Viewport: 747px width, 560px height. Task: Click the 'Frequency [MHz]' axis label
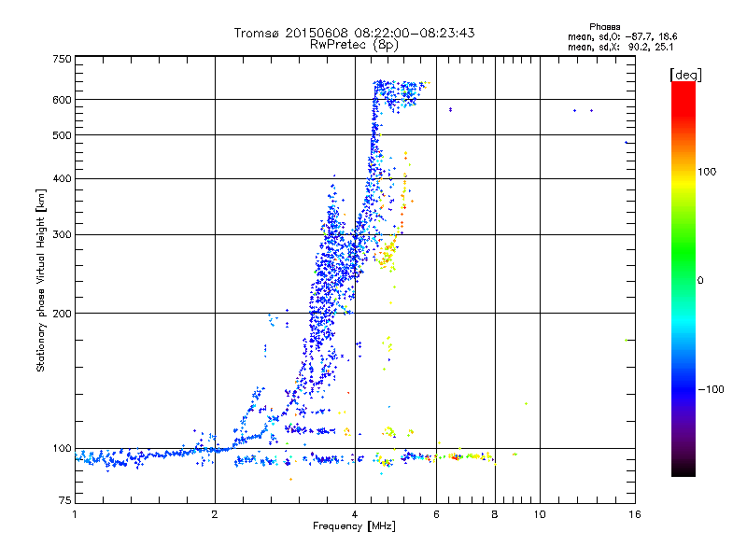[x=354, y=526]
